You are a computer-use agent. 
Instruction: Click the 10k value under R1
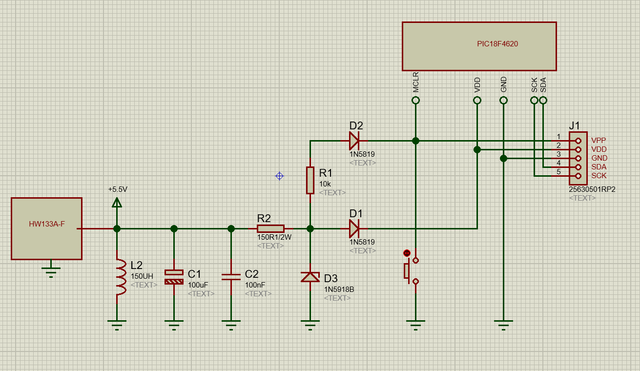(x=325, y=184)
